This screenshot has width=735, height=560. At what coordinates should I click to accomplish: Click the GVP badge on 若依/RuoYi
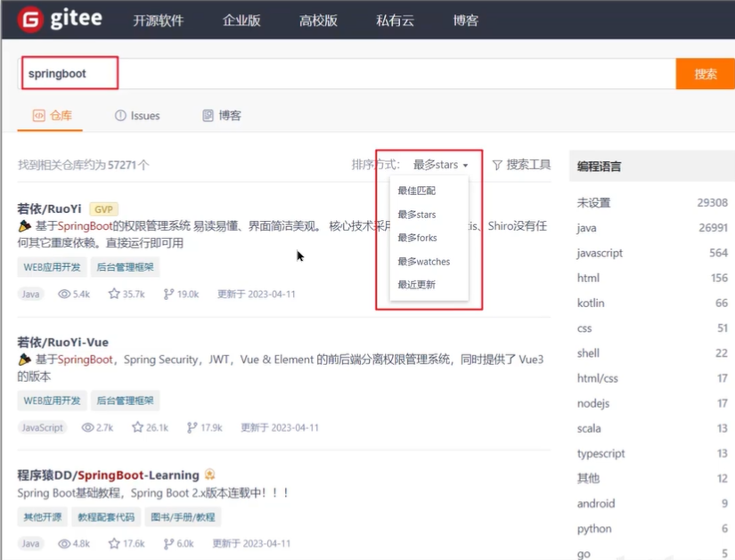(x=103, y=209)
